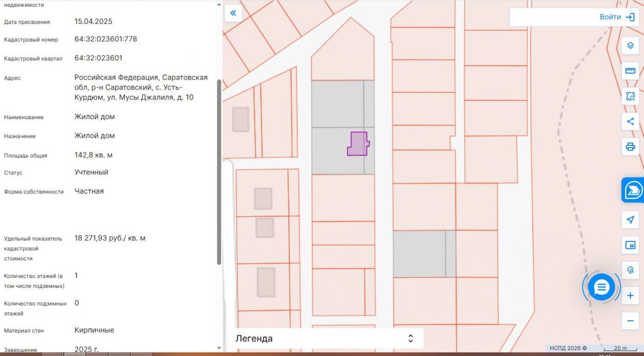Activate search by selected area tool
Image resolution: width=644 pixels, height=356 pixels.
coord(630,97)
